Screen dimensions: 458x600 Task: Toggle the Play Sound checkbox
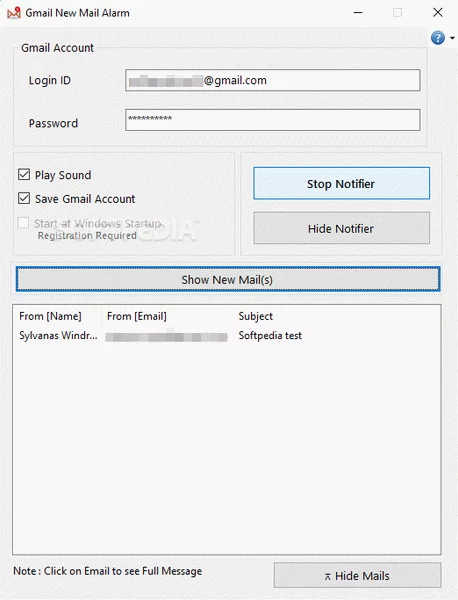tap(24, 175)
